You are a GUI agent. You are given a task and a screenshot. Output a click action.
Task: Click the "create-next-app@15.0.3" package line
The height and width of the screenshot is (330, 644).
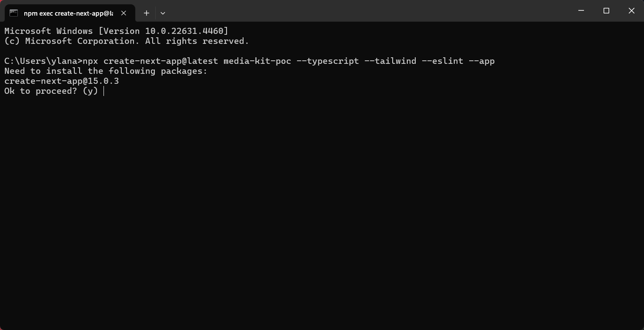coord(62,81)
